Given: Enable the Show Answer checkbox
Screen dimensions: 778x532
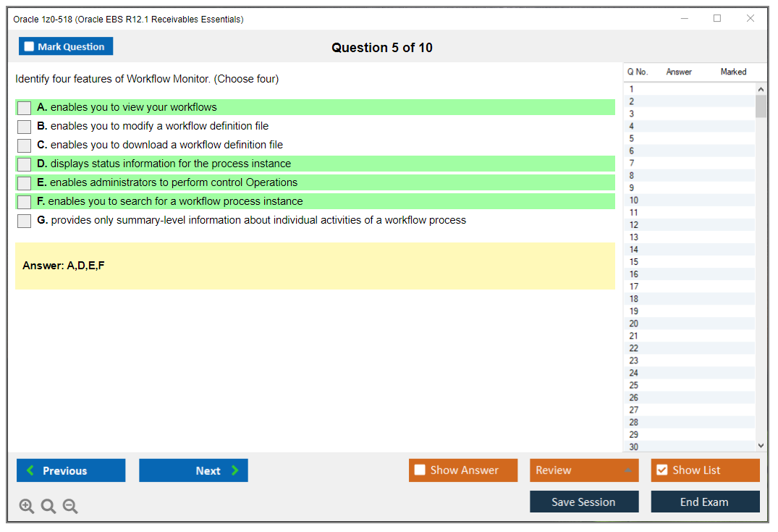Looking at the screenshot, I should [x=420, y=470].
